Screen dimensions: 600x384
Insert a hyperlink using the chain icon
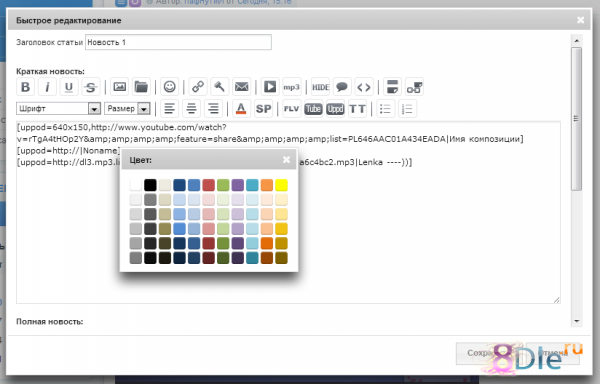pyautogui.click(x=198, y=87)
